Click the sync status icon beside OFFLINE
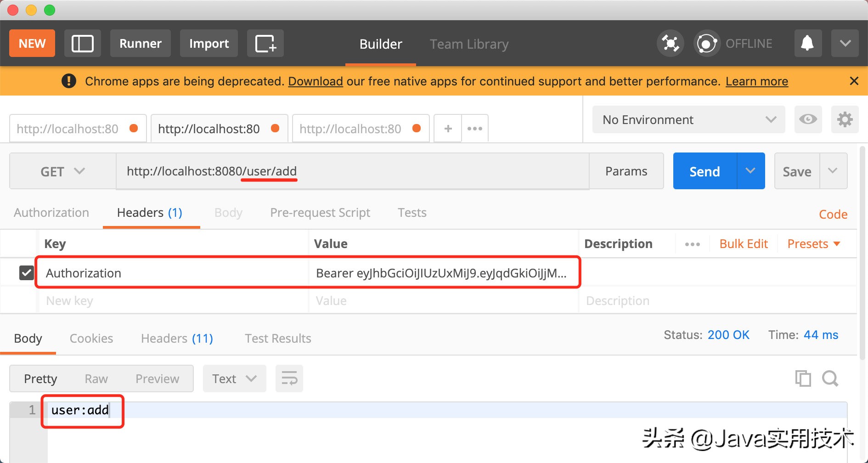The width and height of the screenshot is (868, 463). 707,44
